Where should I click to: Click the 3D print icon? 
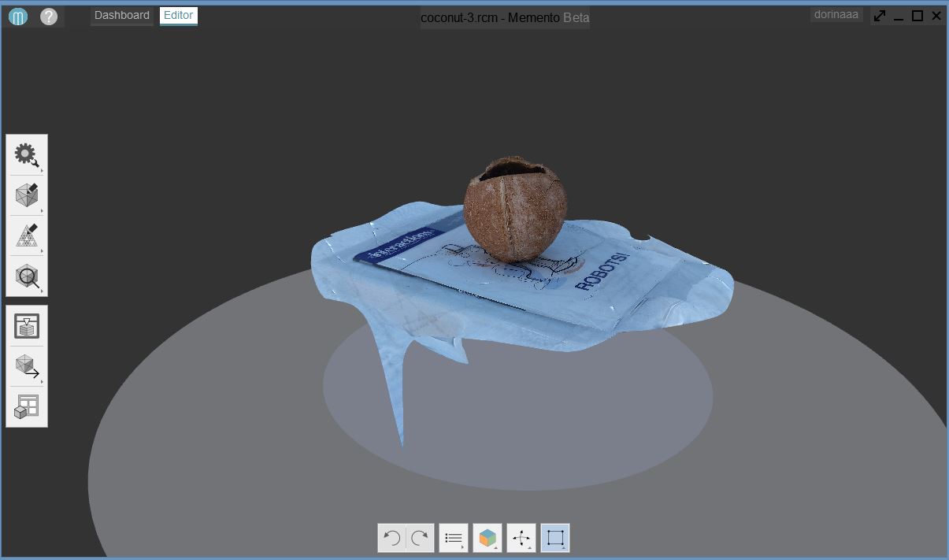(x=27, y=326)
